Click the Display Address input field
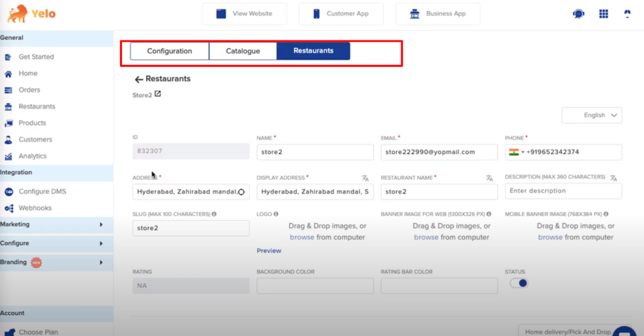 (315, 192)
